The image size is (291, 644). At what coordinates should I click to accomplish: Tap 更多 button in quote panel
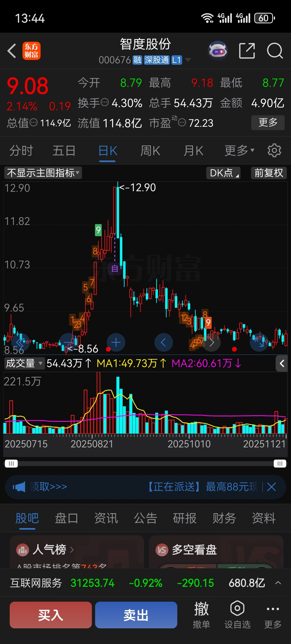(x=268, y=123)
